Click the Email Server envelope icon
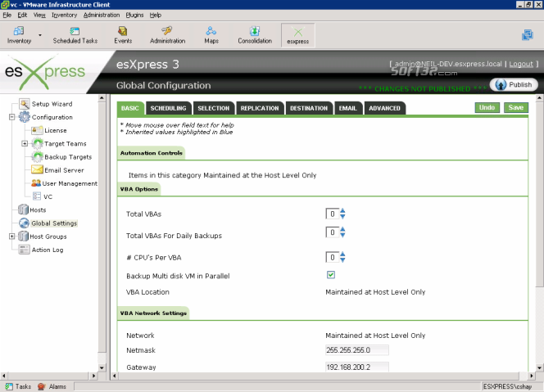 pyautogui.click(x=37, y=170)
